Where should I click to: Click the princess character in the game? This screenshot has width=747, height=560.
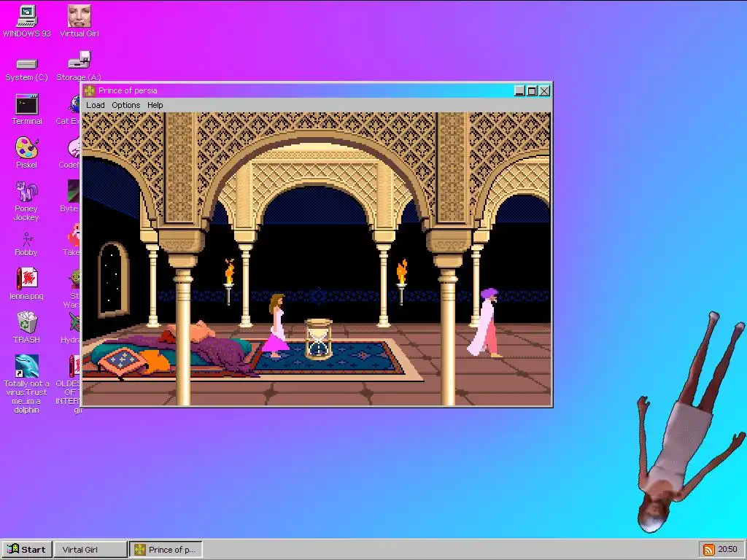click(x=276, y=326)
